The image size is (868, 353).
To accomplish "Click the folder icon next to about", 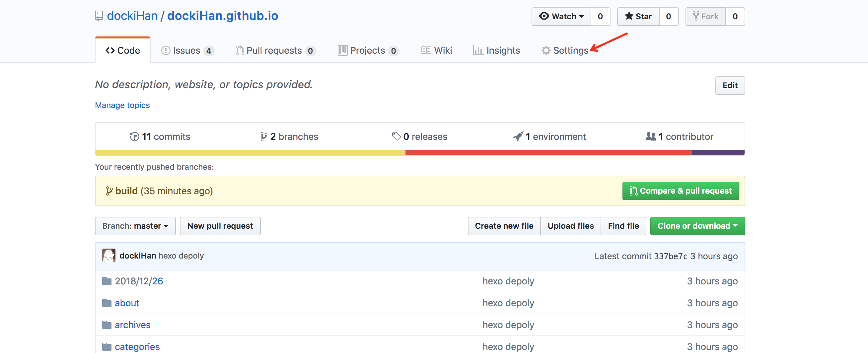I will [x=107, y=303].
